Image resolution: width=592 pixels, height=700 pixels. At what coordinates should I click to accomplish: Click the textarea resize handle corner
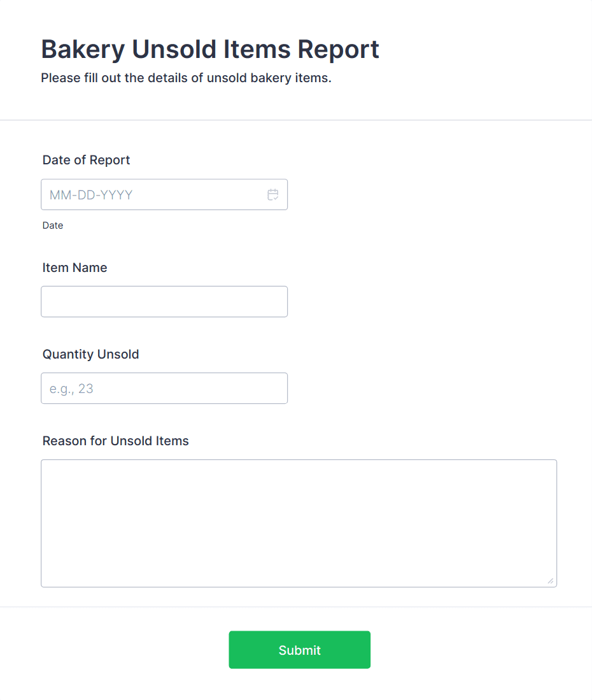coord(551,581)
